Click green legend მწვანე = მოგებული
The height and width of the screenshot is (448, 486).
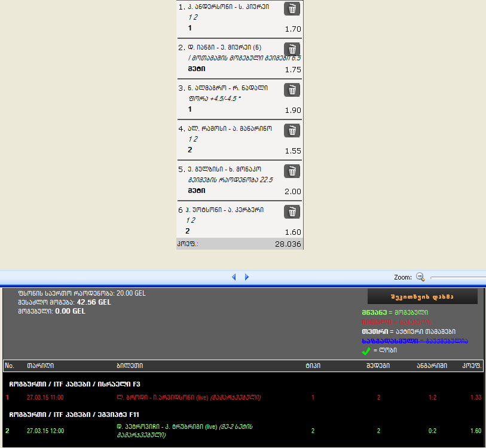tap(395, 312)
